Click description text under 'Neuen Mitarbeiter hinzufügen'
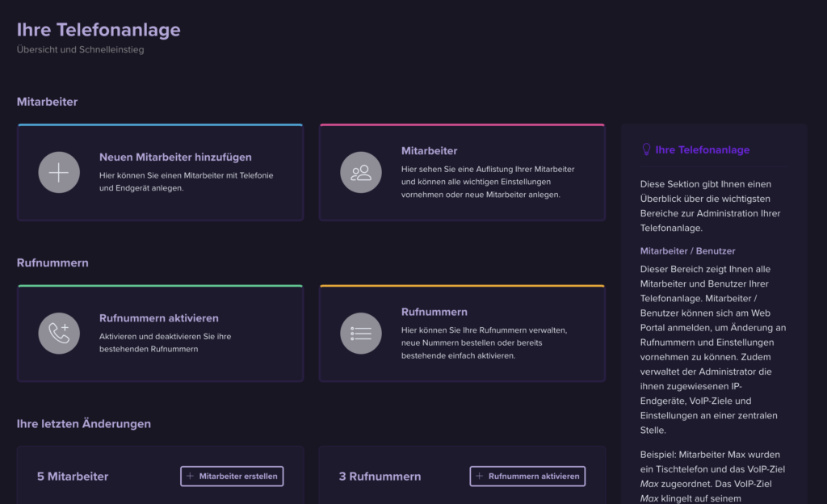Screen dimensions: 827x504 click(x=187, y=181)
